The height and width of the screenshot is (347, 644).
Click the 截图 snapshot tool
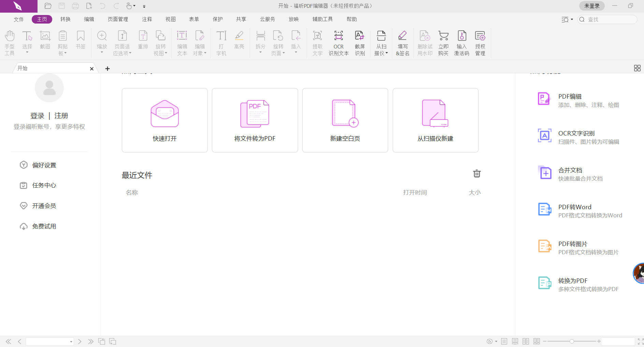[x=45, y=40]
